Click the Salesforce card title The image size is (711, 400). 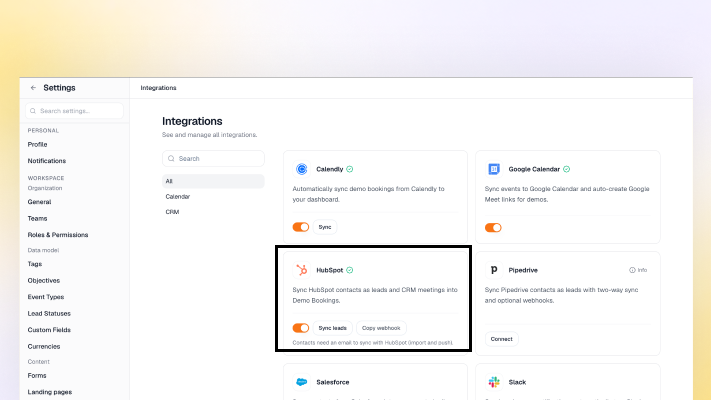click(x=333, y=382)
